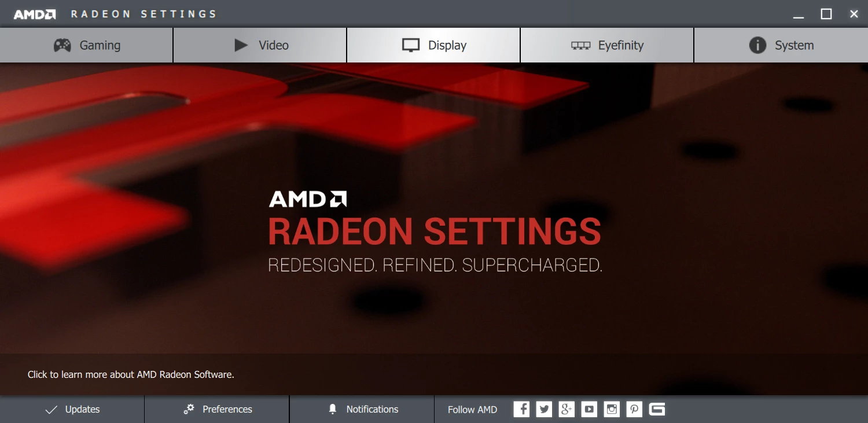
Task: Open the Gaming tab with gamepad icon
Action: click(86, 45)
